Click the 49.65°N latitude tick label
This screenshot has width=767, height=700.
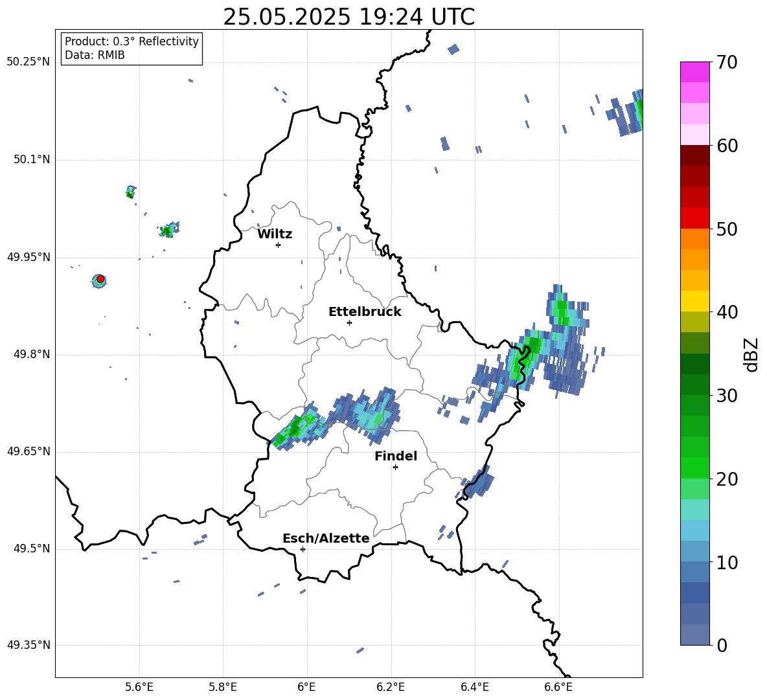28,451
